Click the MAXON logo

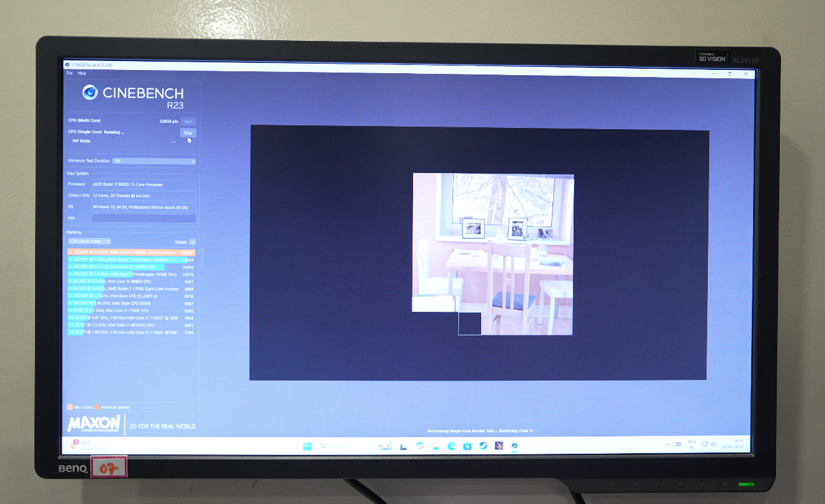tap(94, 424)
